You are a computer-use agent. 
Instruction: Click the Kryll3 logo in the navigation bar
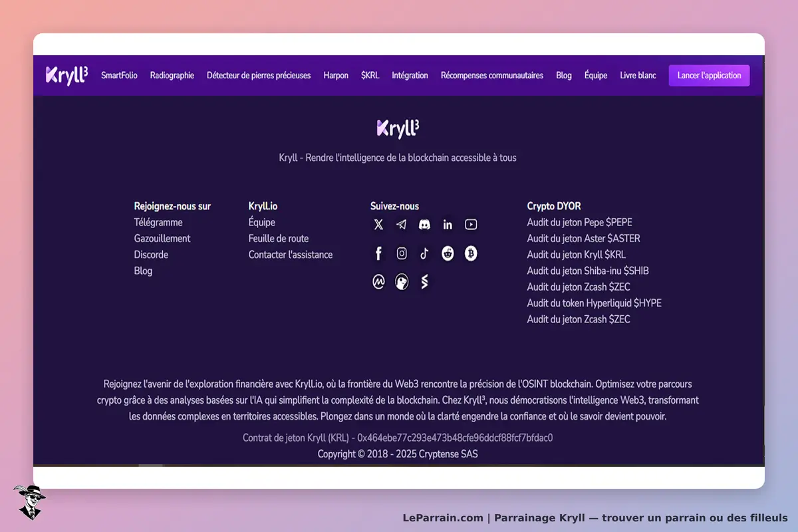click(66, 76)
